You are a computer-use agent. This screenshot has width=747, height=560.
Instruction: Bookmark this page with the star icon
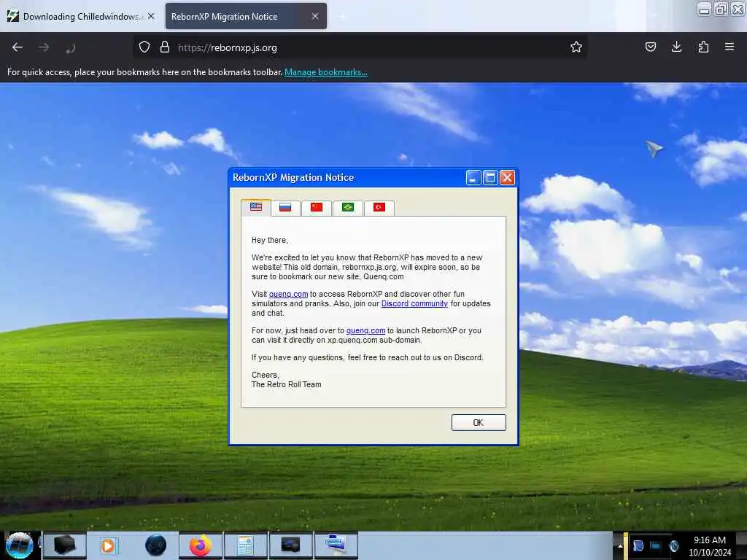click(x=576, y=47)
